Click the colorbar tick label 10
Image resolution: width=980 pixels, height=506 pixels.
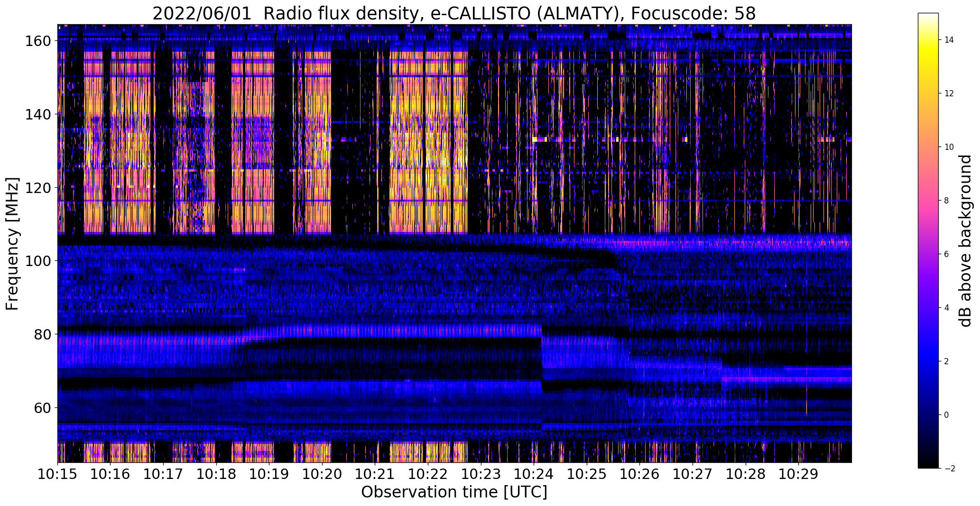point(949,147)
